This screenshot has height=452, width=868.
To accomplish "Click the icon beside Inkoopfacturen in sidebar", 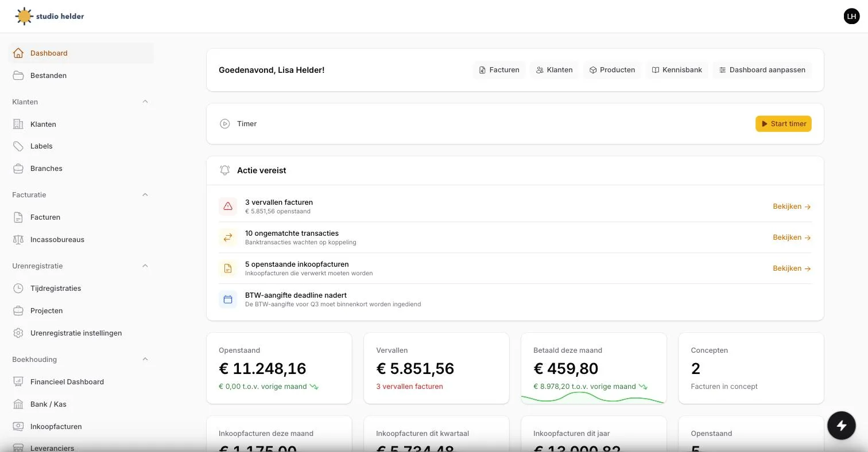I will (18, 427).
